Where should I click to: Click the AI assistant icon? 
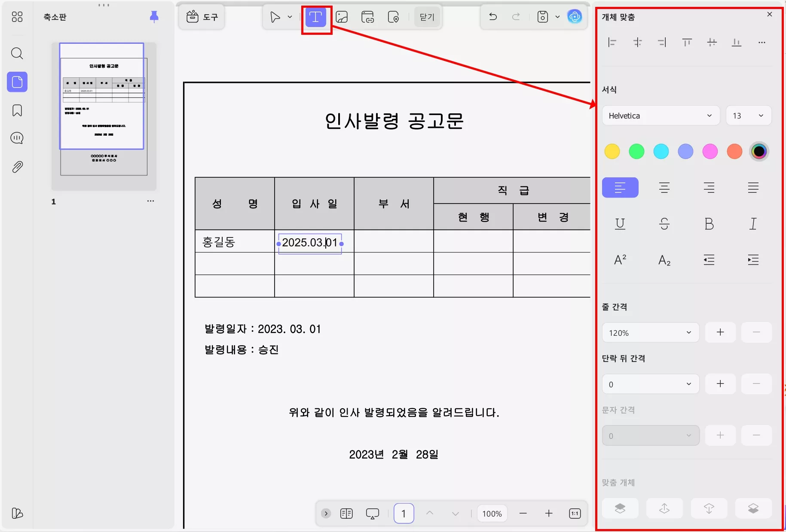click(575, 17)
